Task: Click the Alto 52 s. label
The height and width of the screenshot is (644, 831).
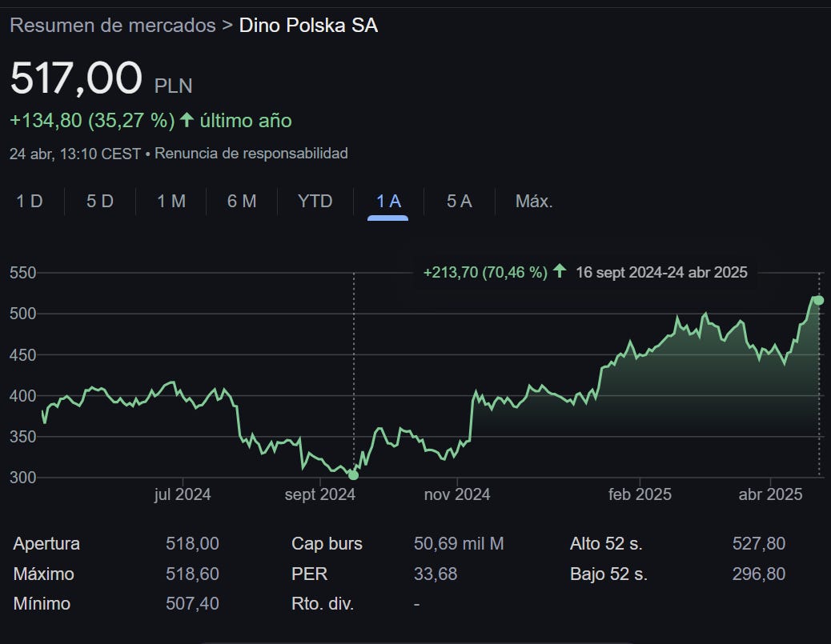Action: (606, 544)
